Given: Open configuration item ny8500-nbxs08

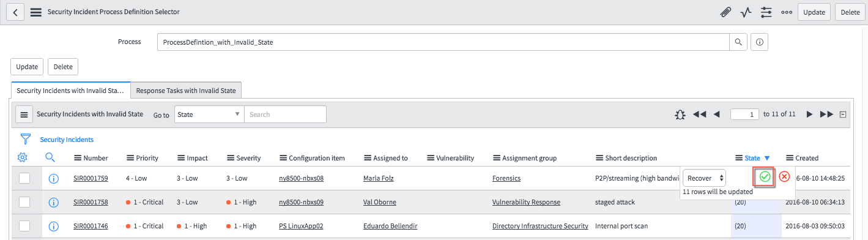Looking at the screenshot, I should click(x=301, y=178).
